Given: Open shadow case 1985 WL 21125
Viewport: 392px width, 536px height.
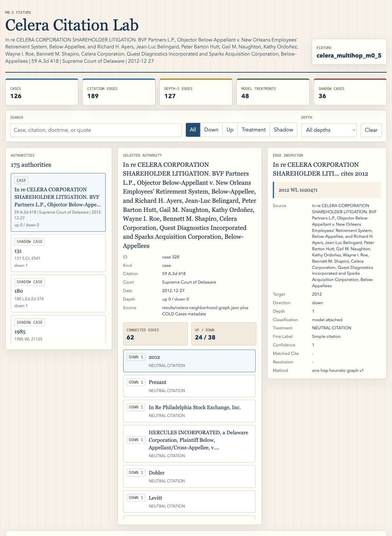Looking at the screenshot, I should pyautogui.click(x=58, y=329).
